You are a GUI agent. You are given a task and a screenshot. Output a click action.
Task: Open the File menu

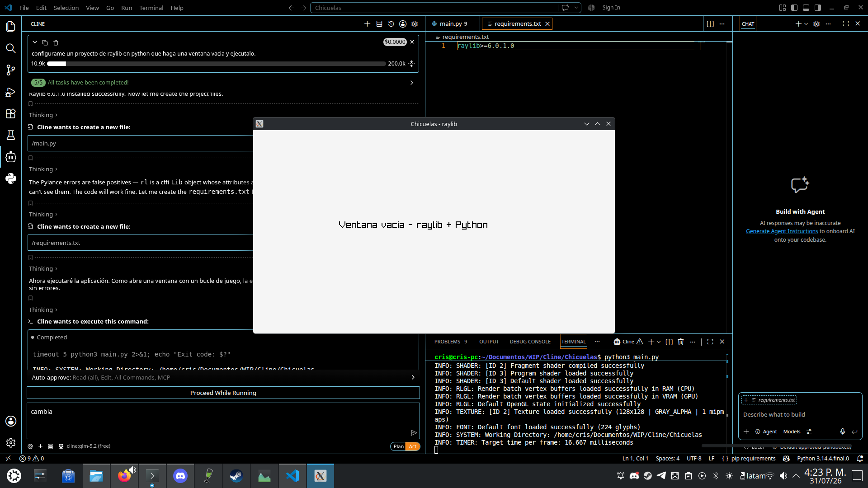tap(24, 8)
